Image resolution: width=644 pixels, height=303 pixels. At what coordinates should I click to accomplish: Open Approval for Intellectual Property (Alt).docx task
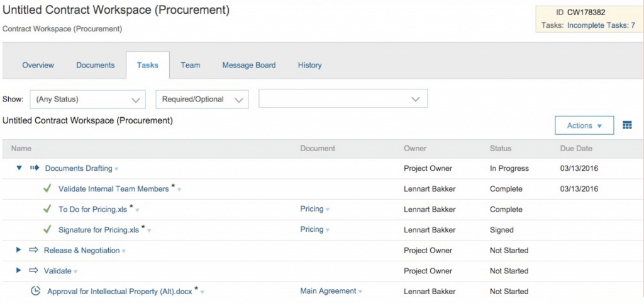(x=119, y=292)
